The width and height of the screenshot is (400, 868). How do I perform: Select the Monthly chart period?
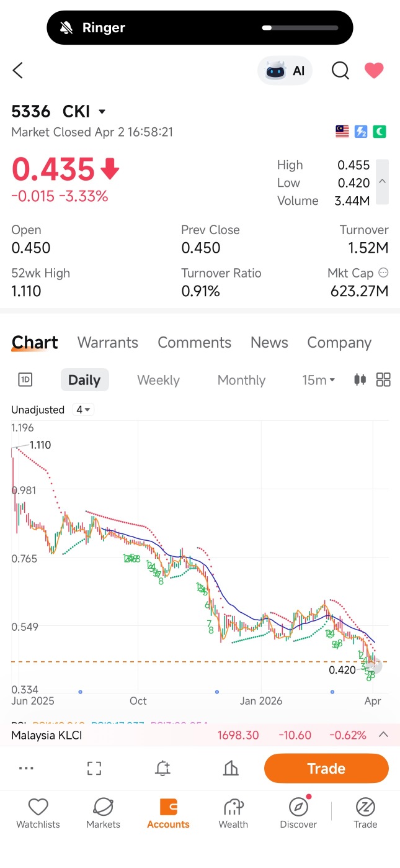coord(241,380)
